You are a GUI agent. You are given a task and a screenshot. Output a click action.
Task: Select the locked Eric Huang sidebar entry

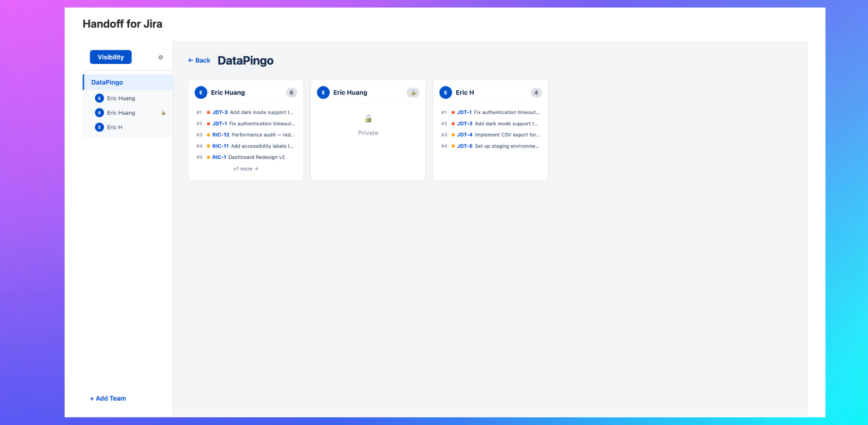pos(128,113)
